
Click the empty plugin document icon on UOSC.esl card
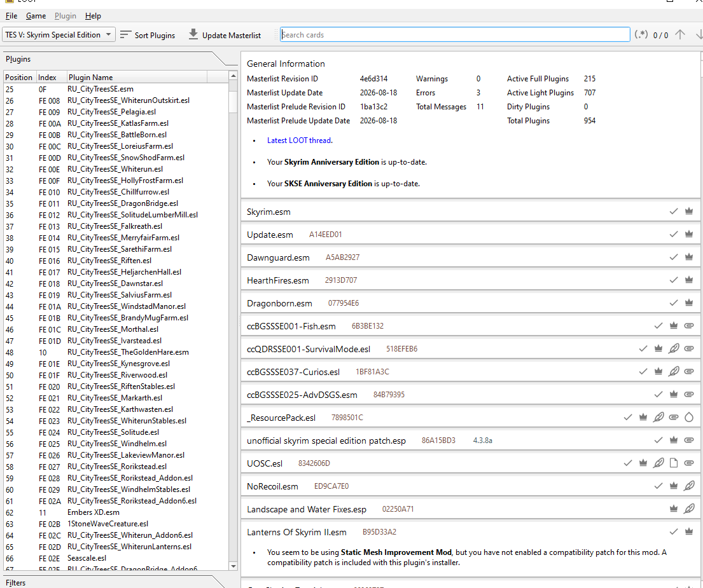(x=673, y=463)
